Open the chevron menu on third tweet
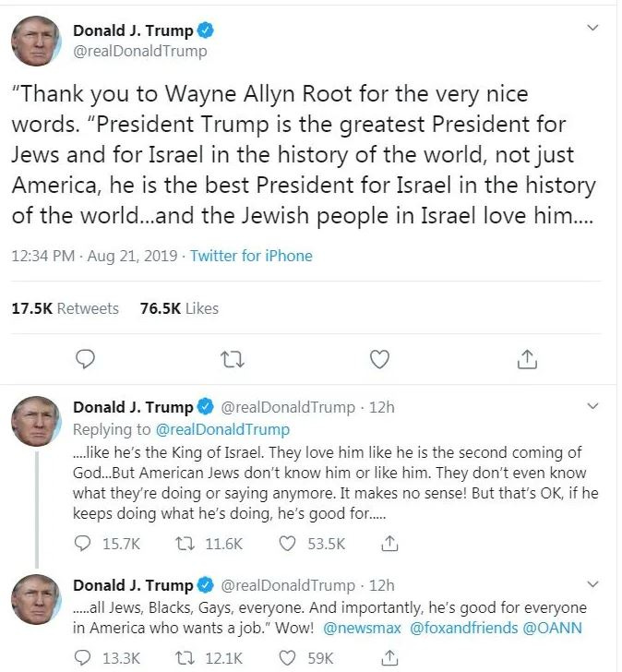 coord(592,584)
